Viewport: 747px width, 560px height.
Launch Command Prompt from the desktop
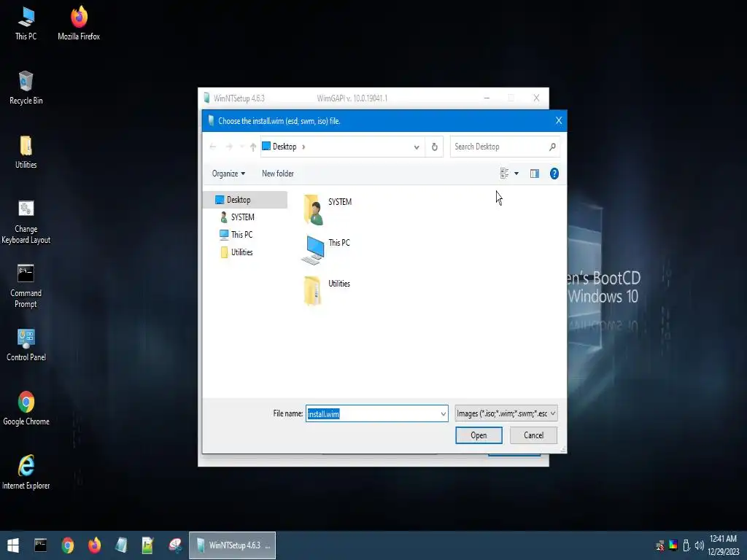tap(26, 286)
